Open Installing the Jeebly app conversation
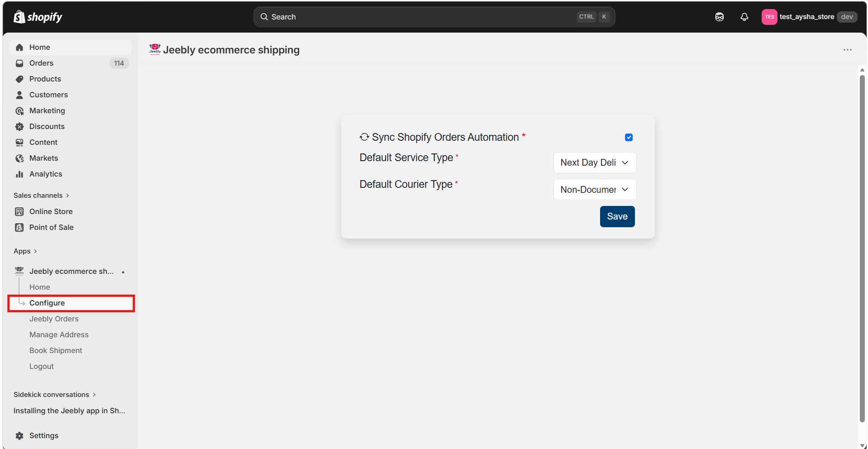Viewport: 868px width, 449px height. click(69, 411)
